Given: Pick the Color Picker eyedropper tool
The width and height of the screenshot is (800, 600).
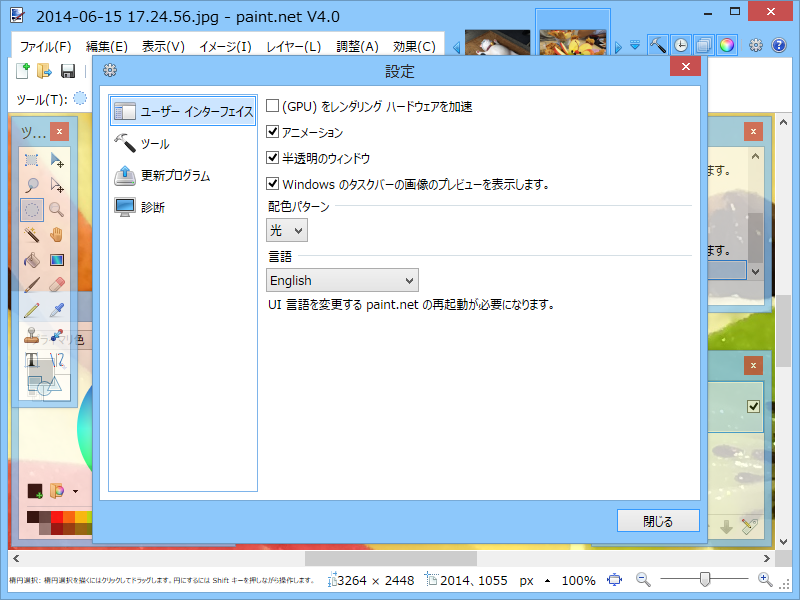Looking at the screenshot, I should tap(57, 309).
